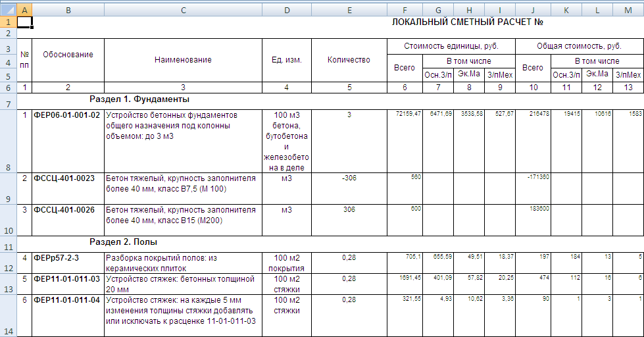Select cell 'ФССЦ-401-0023'
Screen dimensions: 644x337
68,189
